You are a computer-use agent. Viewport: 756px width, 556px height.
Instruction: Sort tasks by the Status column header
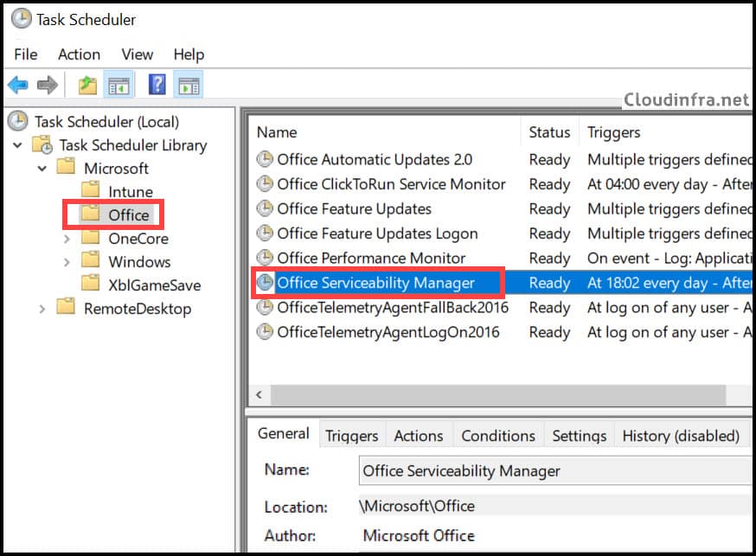click(x=549, y=132)
